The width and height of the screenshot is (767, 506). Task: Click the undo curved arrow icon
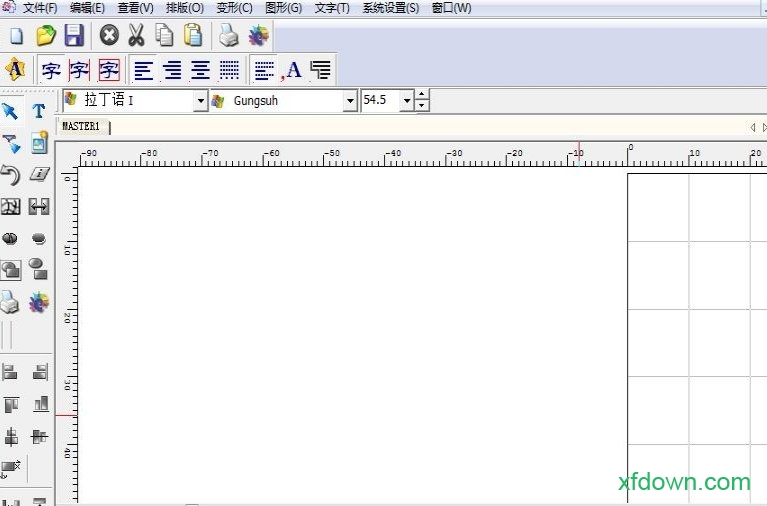[x=11, y=175]
